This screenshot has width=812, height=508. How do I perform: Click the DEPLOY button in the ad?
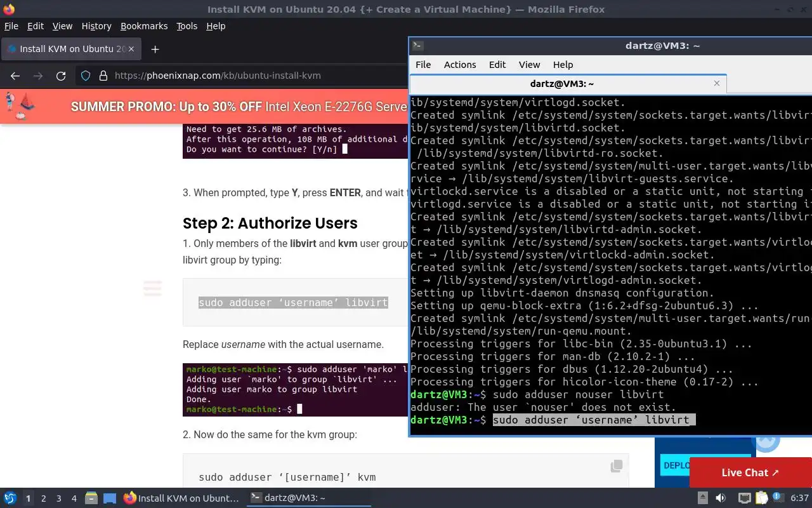674,465
